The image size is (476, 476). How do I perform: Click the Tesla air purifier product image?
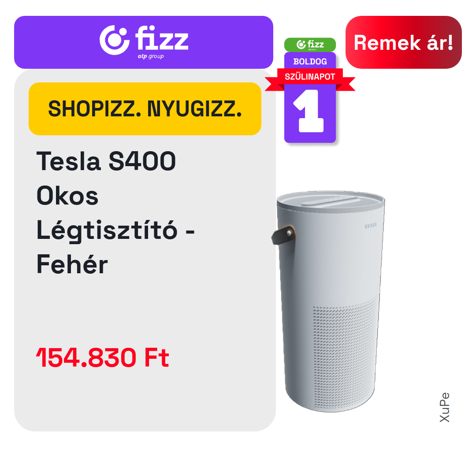[x=328, y=301]
